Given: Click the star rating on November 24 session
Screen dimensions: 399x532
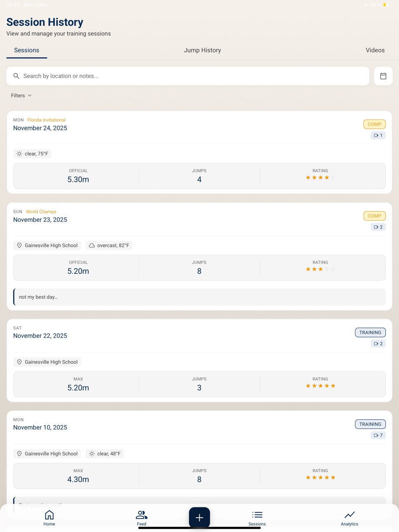Looking at the screenshot, I should pos(320,178).
